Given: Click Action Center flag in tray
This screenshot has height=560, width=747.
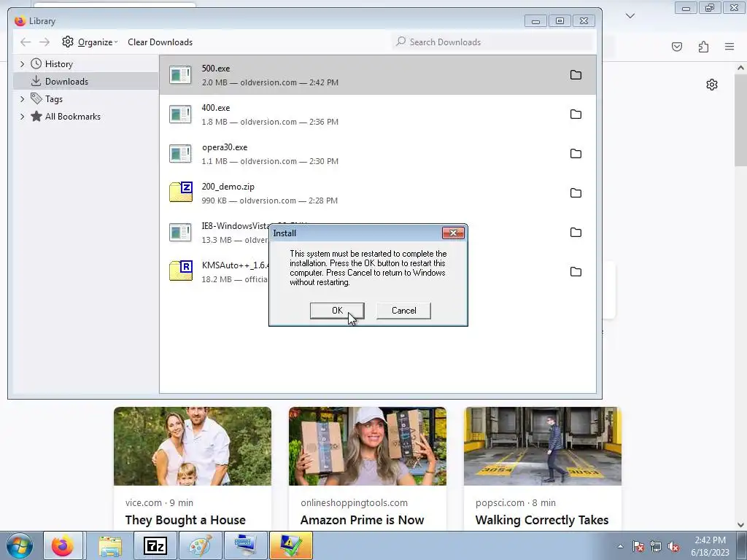Looking at the screenshot, I should pyautogui.click(x=638, y=546).
